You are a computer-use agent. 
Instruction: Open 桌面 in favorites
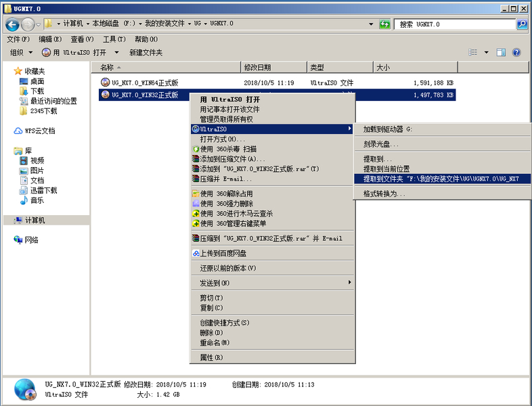coord(32,81)
